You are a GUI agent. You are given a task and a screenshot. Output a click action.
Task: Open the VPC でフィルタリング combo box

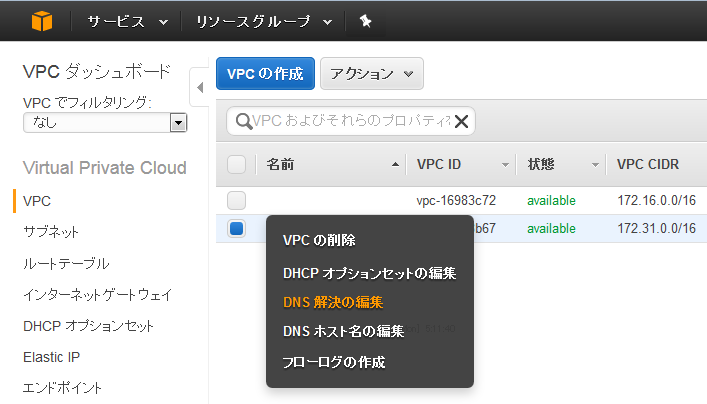(x=105, y=122)
